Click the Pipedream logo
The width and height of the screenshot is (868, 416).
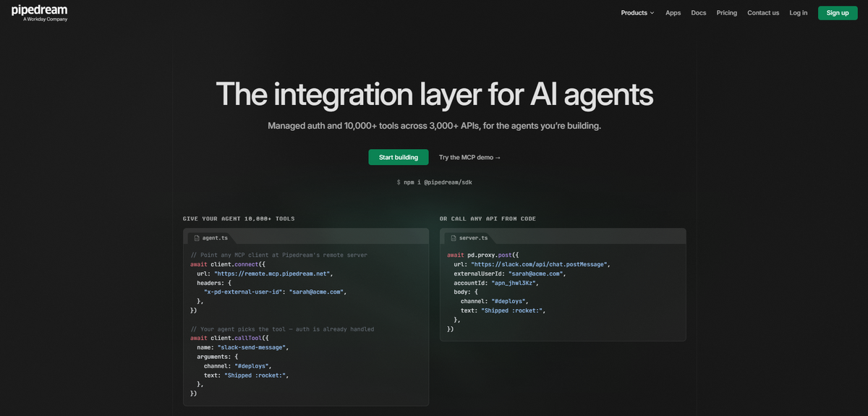pyautogui.click(x=39, y=13)
